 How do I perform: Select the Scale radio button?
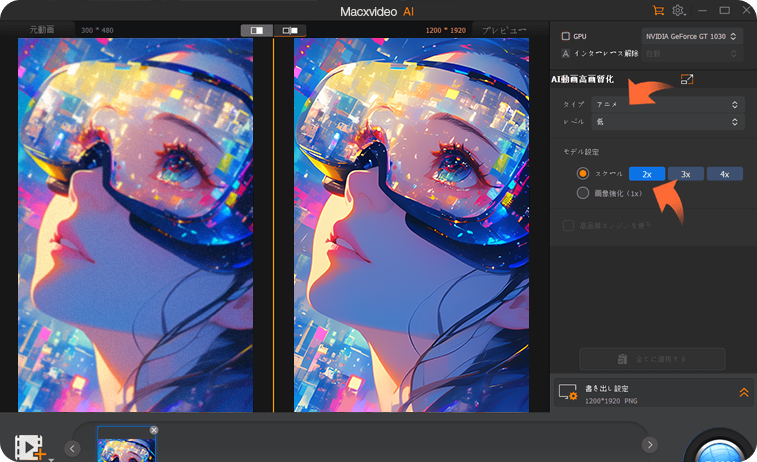583,173
